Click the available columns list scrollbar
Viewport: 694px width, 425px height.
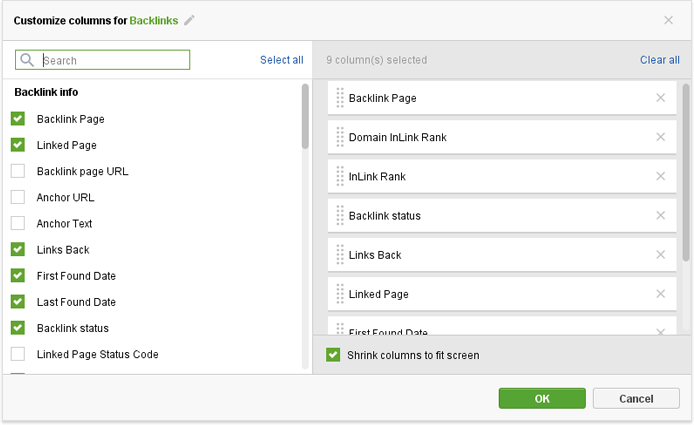point(305,116)
